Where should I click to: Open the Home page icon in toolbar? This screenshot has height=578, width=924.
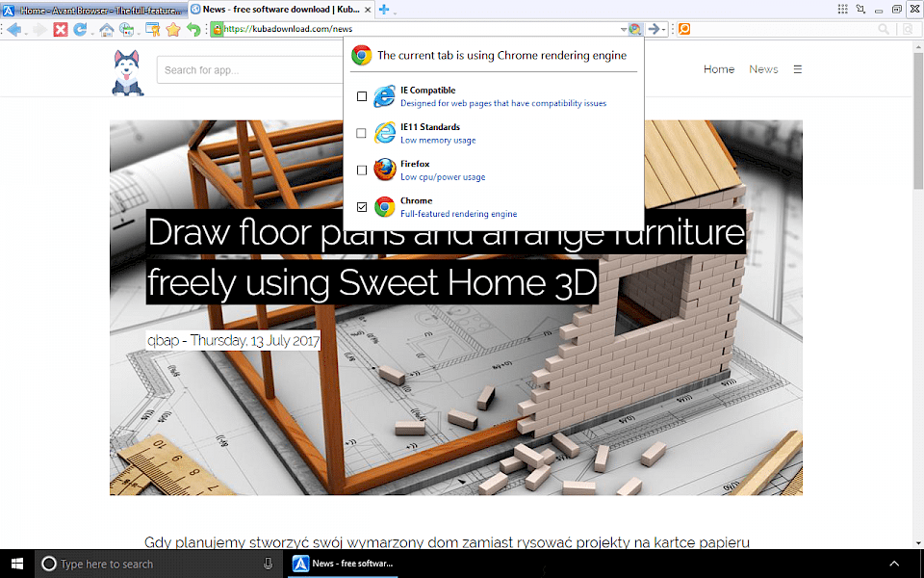pyautogui.click(x=107, y=29)
